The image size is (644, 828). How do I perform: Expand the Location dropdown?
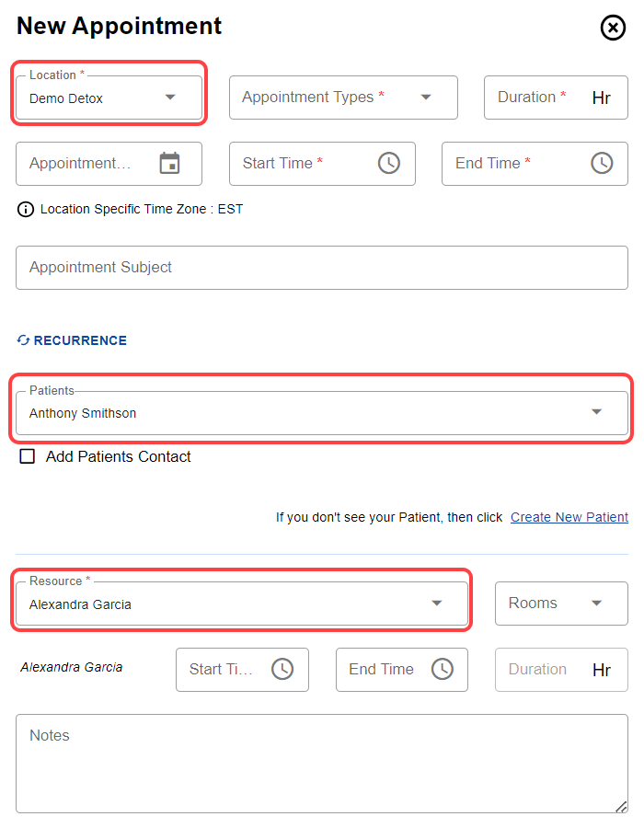pos(170,98)
